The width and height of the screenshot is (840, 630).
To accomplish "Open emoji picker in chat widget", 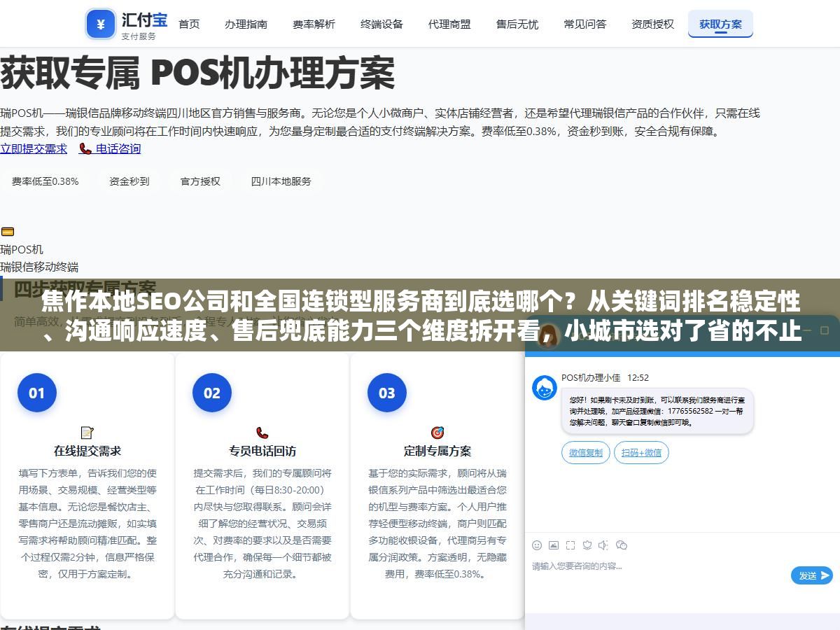I will [x=537, y=545].
